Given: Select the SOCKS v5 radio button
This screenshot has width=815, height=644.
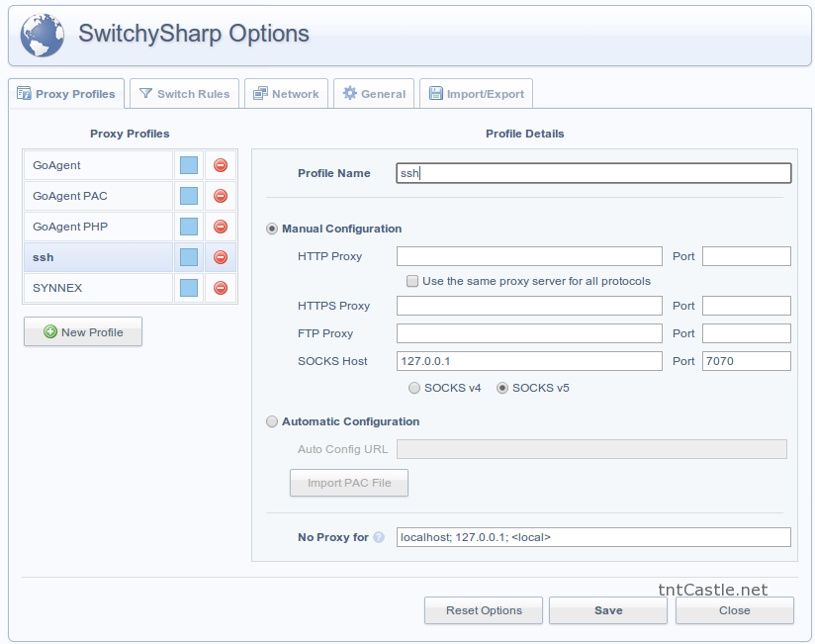Looking at the screenshot, I should click(502, 388).
